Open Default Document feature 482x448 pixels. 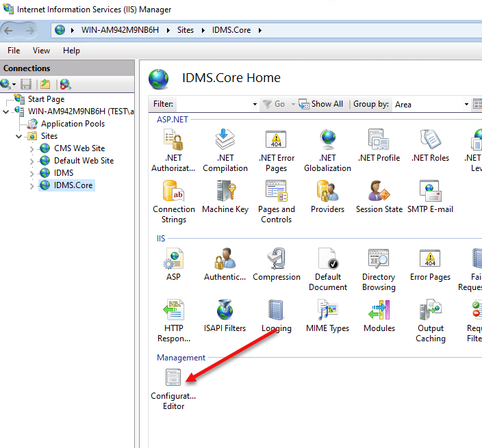[x=328, y=269]
